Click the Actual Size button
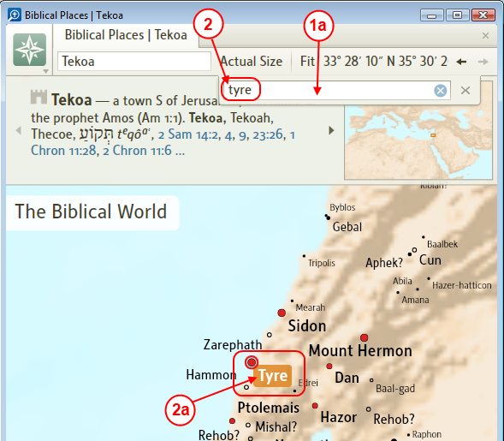 pos(252,61)
